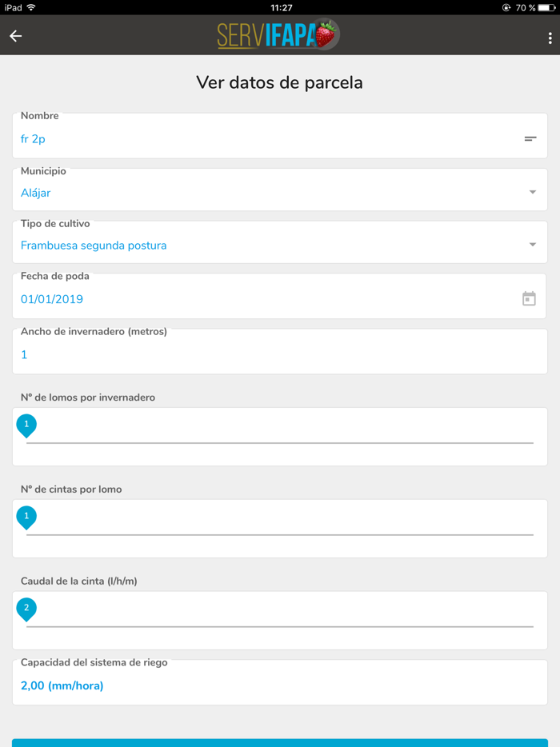This screenshot has height=747, width=560.
Task: Select the Frambuesa segunda postura crop value
Action: [x=94, y=246]
